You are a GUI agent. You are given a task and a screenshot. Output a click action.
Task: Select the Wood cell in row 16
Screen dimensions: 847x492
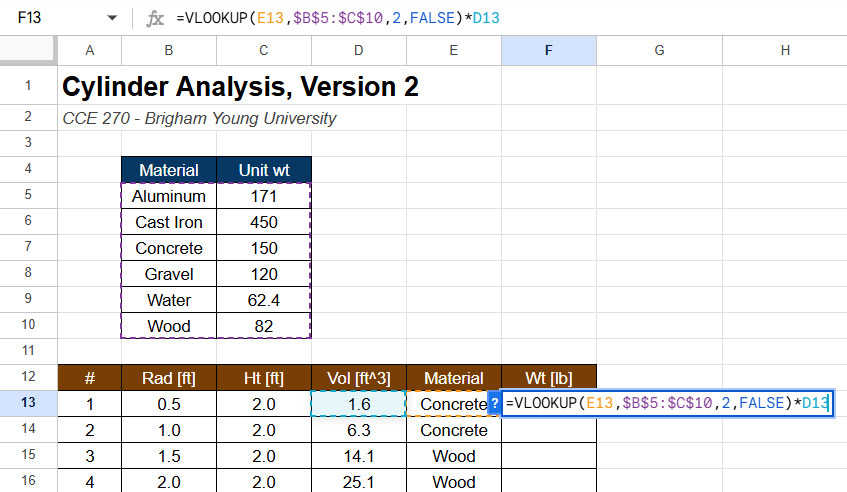[454, 481]
